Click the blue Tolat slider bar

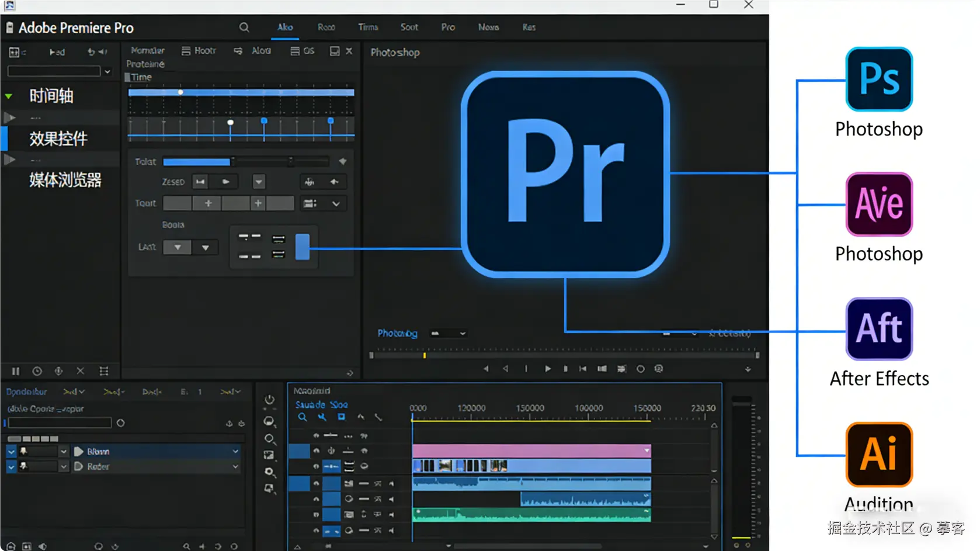click(x=196, y=162)
